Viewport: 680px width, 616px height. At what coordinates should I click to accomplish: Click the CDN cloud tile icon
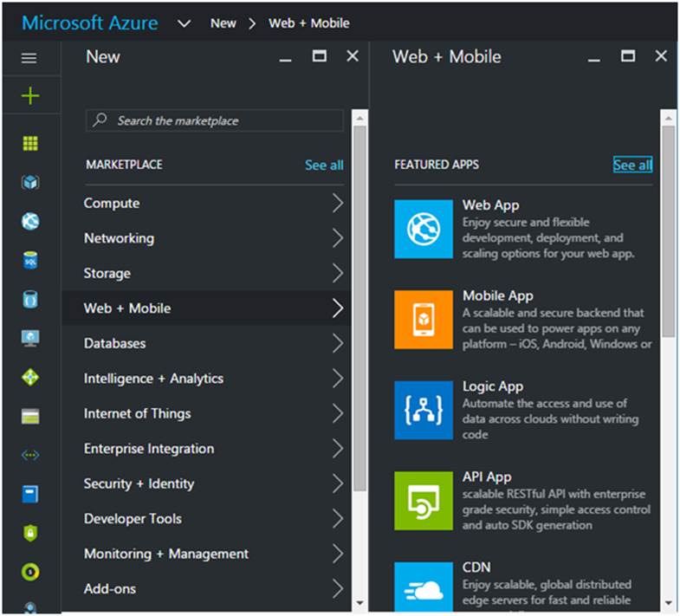[x=424, y=587]
